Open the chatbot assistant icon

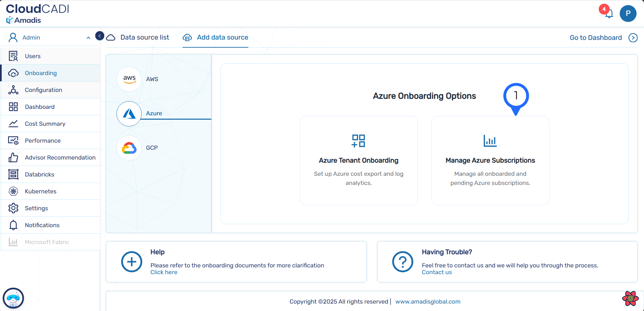pos(13,298)
